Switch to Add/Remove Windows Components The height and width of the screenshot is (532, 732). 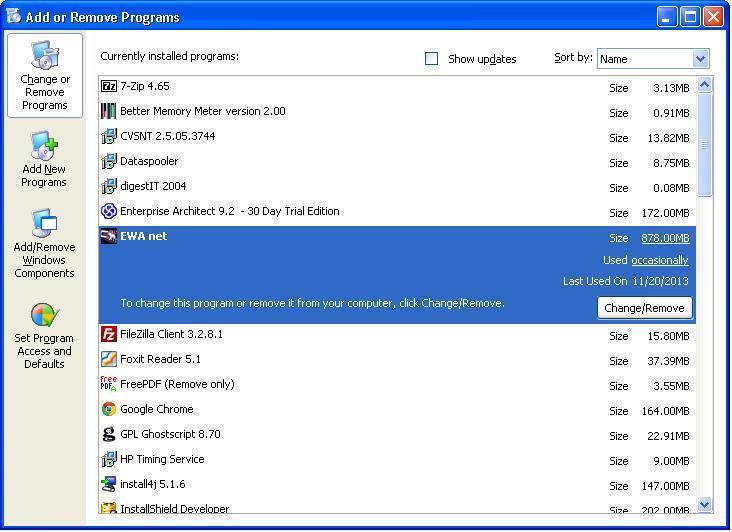pyautogui.click(x=44, y=244)
